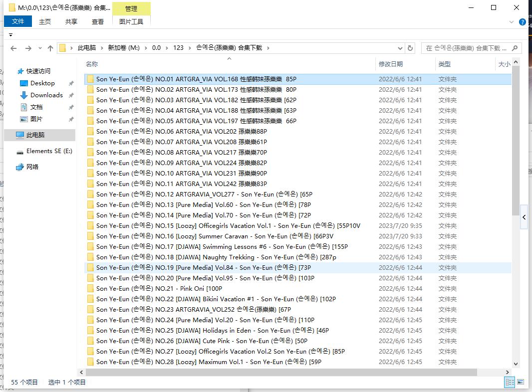The image size is (532, 392).
Task: Expand the ribbon with the chevron
Action: point(512,22)
